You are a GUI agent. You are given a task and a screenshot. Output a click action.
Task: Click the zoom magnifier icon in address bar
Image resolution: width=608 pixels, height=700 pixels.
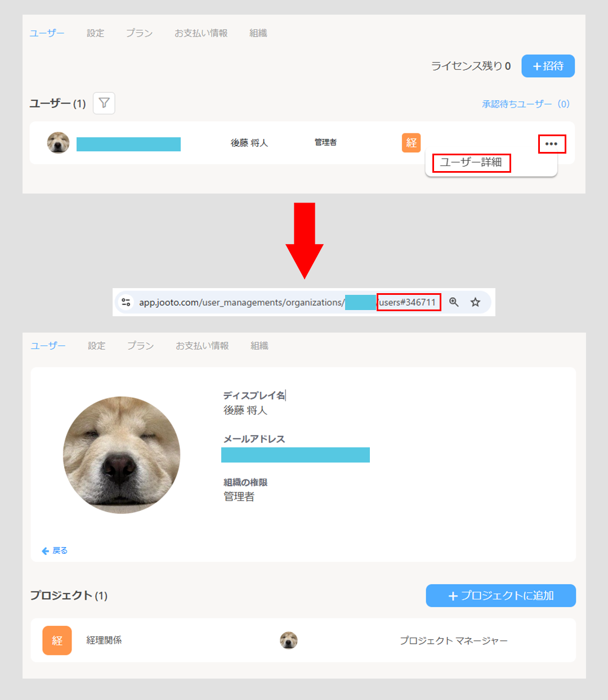pos(454,302)
